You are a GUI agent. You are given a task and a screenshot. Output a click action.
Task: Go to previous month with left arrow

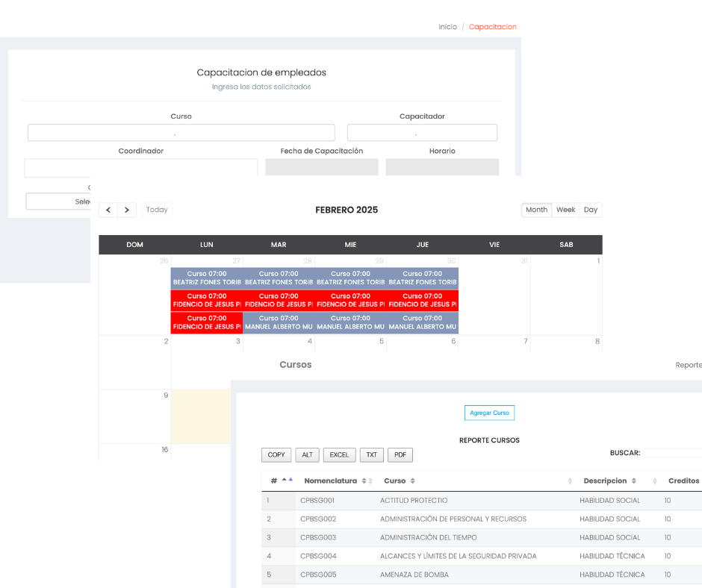[x=108, y=210]
